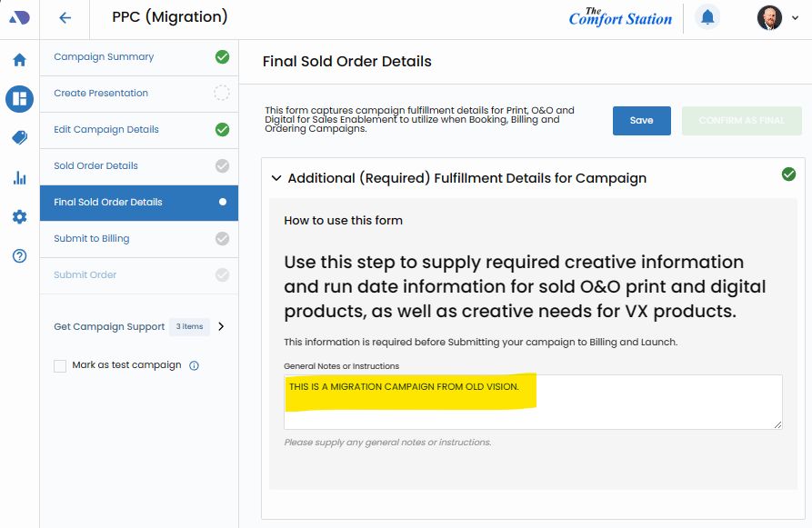Image resolution: width=812 pixels, height=528 pixels.
Task: Enable the Mark as test campaign checkbox
Action: (x=60, y=366)
